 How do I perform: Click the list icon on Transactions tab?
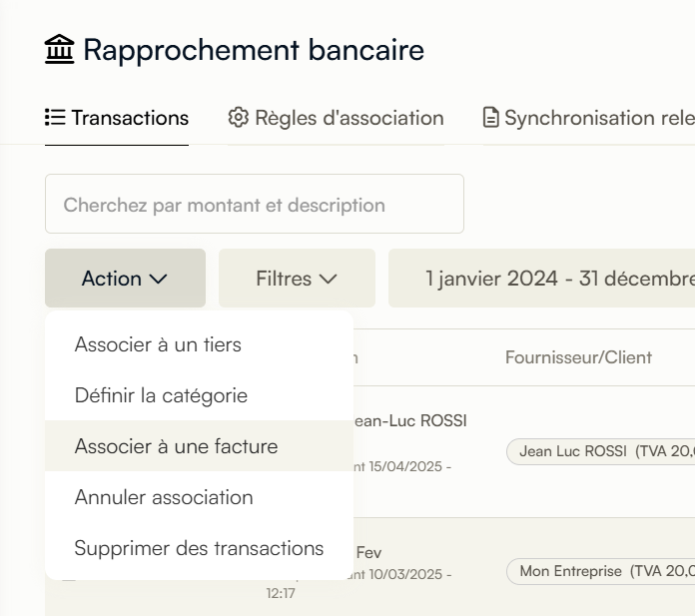pyautogui.click(x=55, y=118)
